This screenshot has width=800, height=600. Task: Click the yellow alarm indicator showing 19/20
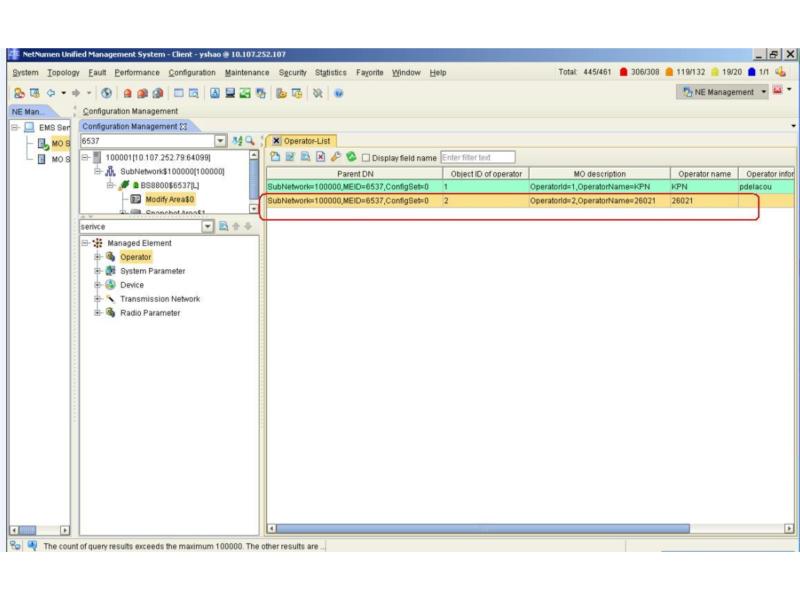coord(715,72)
